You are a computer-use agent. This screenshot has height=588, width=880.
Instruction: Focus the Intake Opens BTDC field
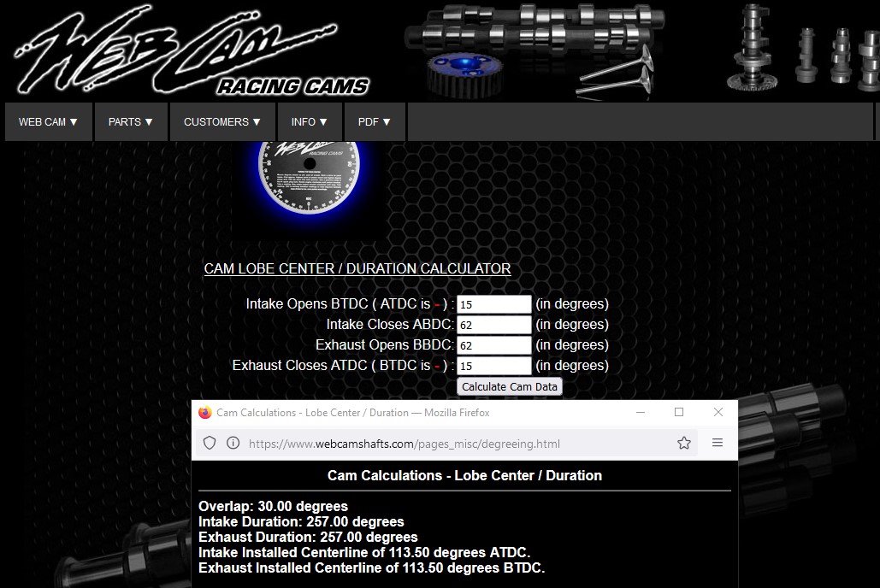pyautogui.click(x=493, y=305)
